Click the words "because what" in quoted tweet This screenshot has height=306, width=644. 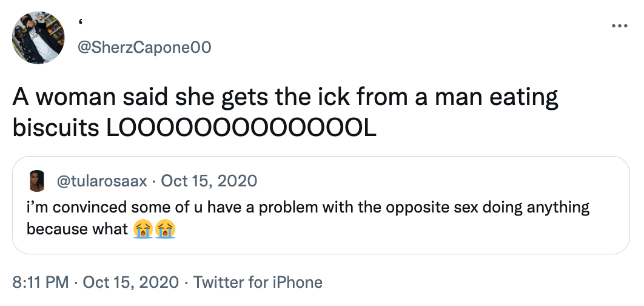[78, 229]
